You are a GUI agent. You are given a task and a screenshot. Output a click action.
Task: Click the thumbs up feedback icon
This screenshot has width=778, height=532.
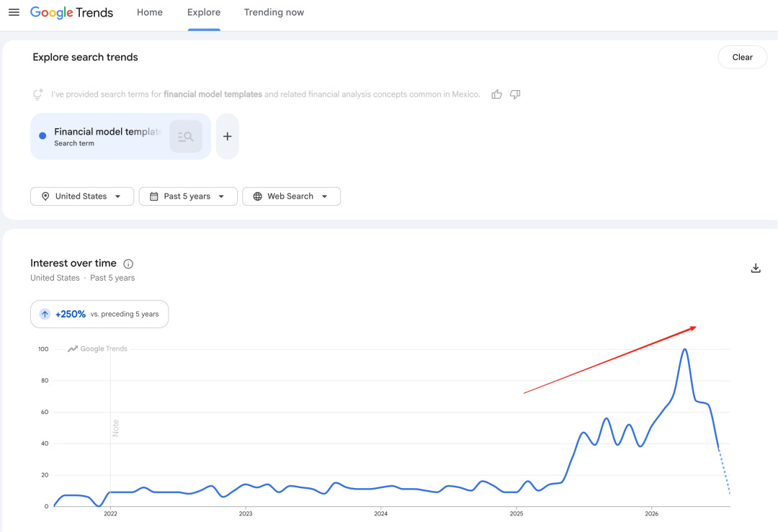(x=496, y=94)
